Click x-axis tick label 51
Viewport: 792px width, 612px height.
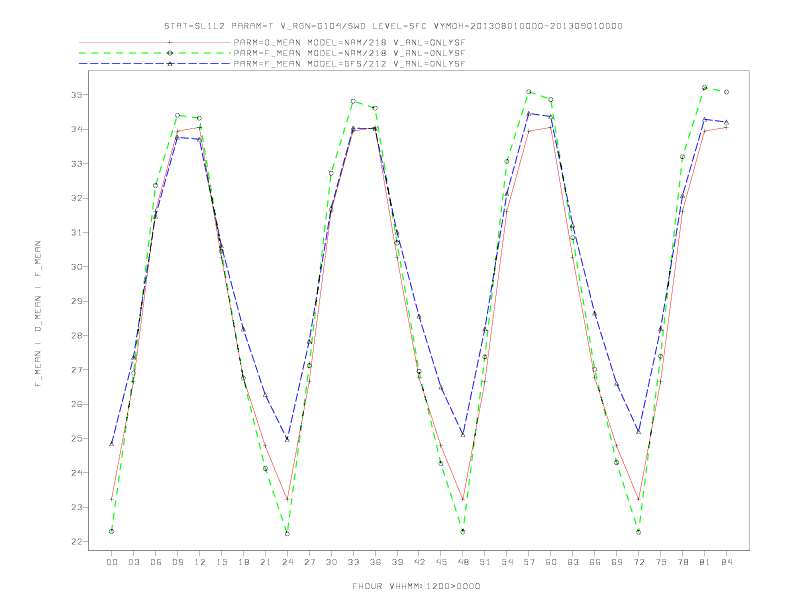point(485,562)
